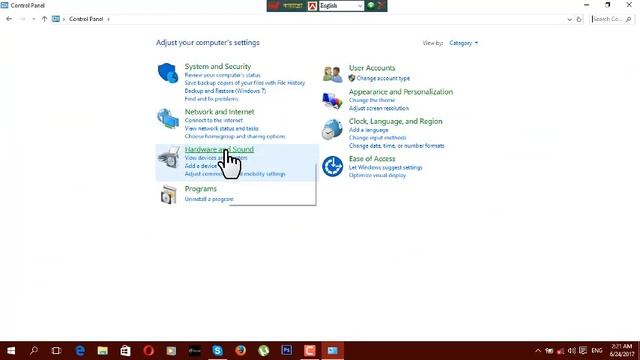Refresh the Control Panel address bar

[x=579, y=19]
